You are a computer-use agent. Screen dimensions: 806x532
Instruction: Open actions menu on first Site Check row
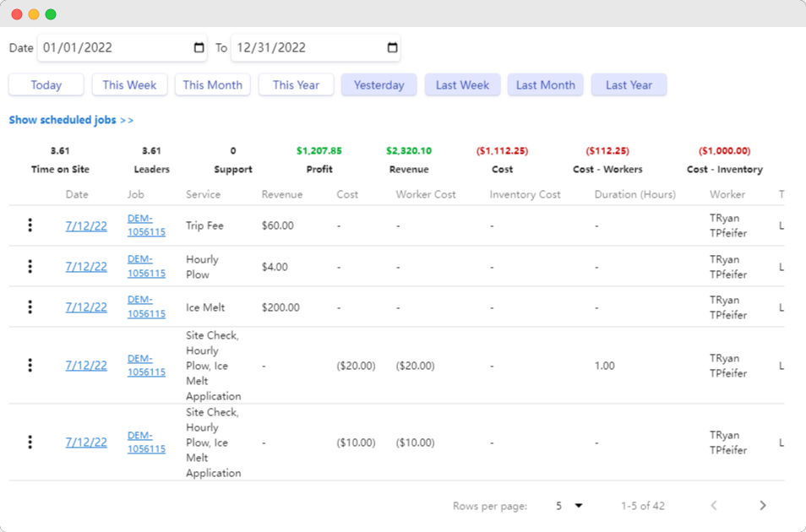(30, 366)
